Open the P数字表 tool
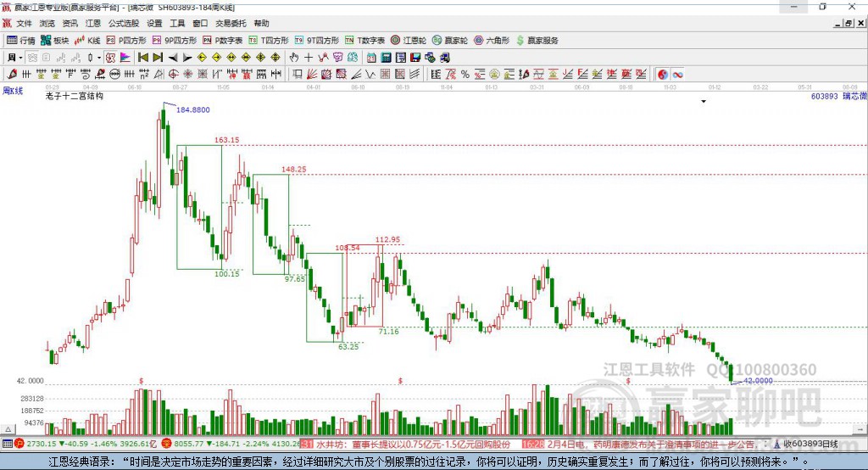868x470 pixels. (223, 40)
